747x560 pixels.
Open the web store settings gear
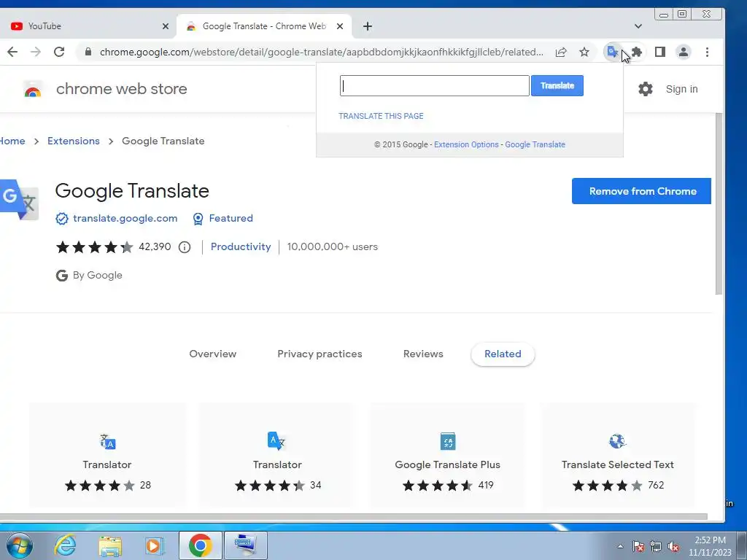click(x=645, y=89)
